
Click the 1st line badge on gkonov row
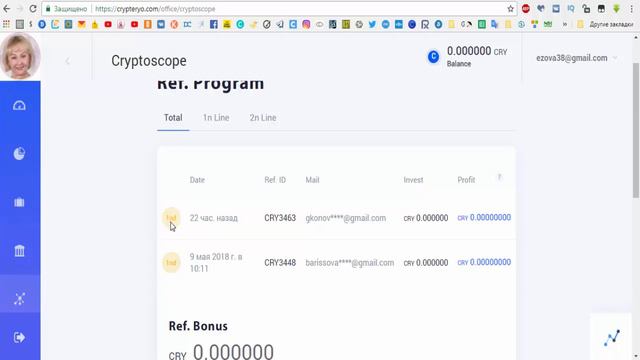click(171, 218)
